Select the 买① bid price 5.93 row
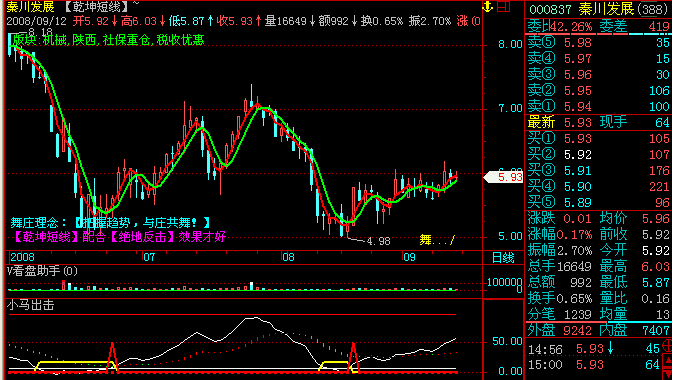This screenshot has width=673, height=380. tap(599, 138)
